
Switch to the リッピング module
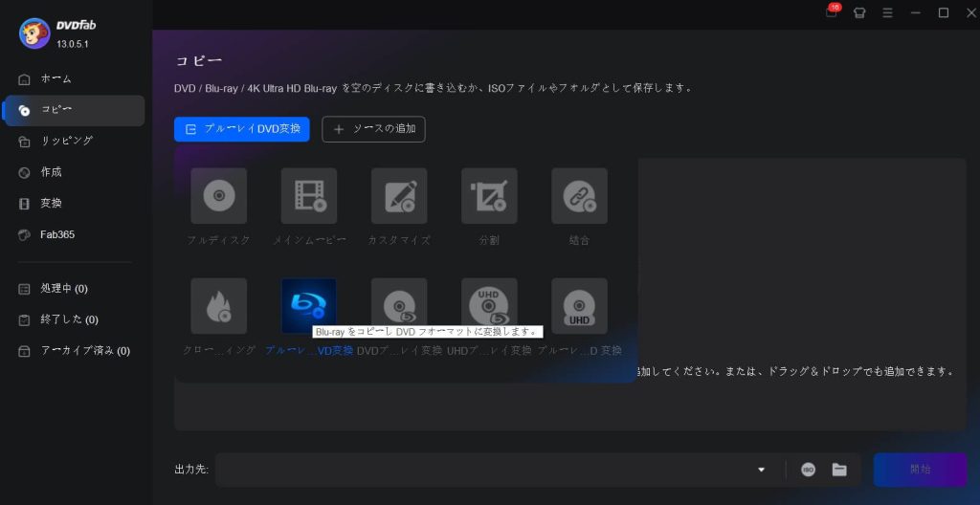tap(74, 142)
